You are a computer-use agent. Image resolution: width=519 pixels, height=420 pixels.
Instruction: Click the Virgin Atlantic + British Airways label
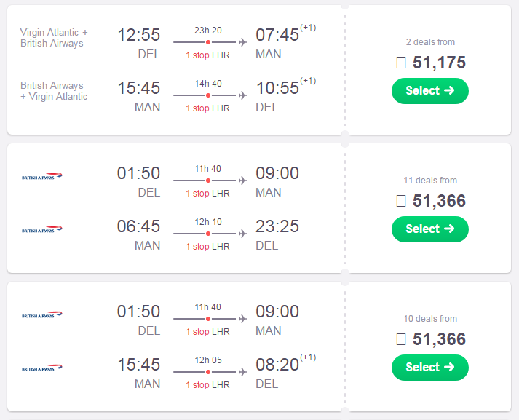coord(54,38)
